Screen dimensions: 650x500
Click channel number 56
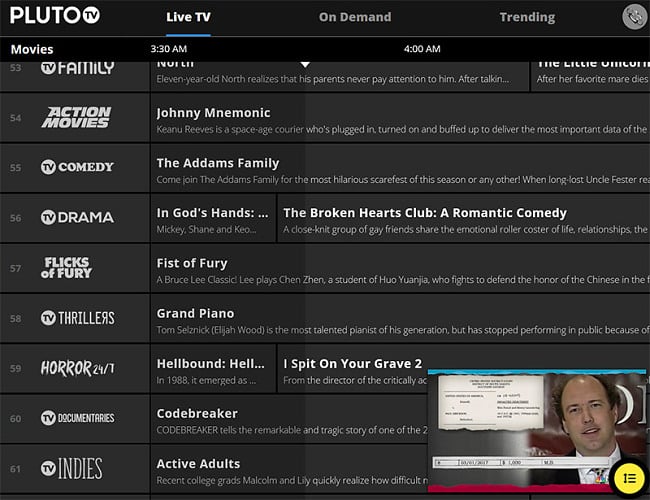click(15, 218)
